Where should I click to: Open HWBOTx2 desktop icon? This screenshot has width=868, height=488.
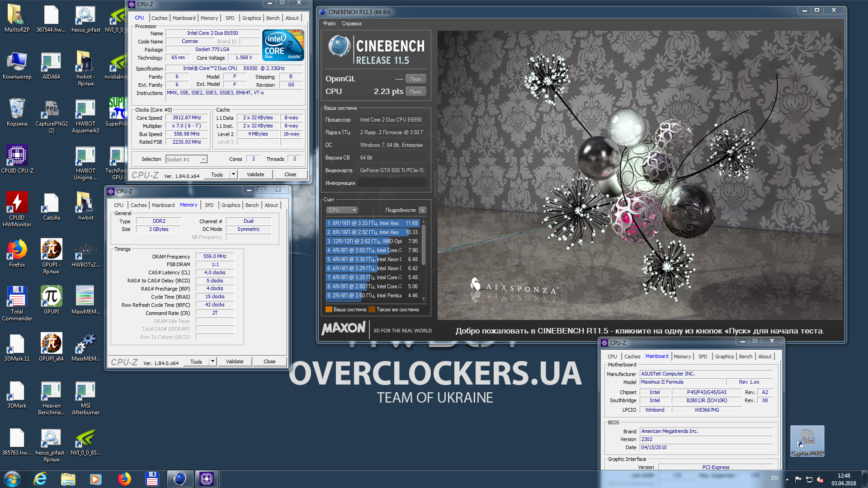point(85,254)
